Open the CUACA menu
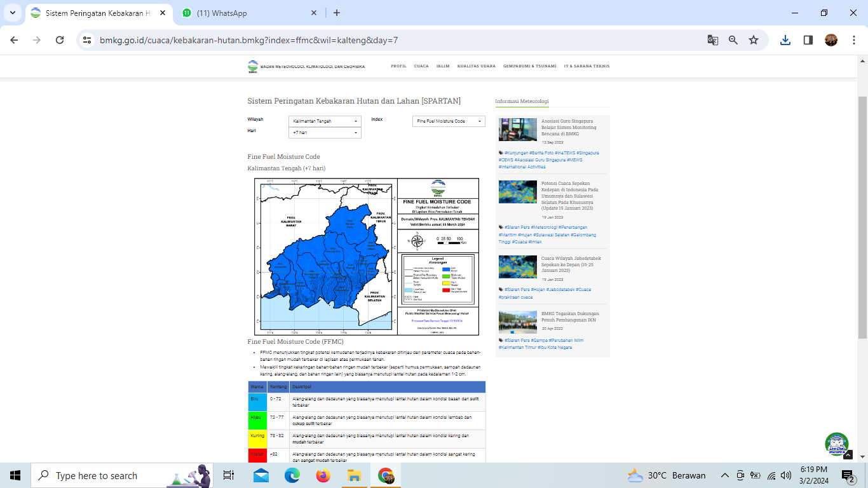The width and height of the screenshot is (868, 488). [421, 66]
